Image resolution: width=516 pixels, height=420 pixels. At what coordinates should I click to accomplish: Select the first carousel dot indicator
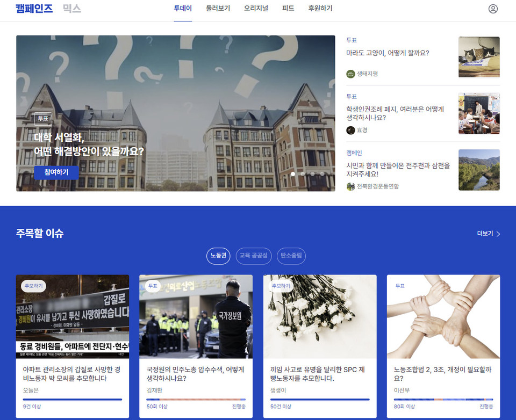point(293,174)
